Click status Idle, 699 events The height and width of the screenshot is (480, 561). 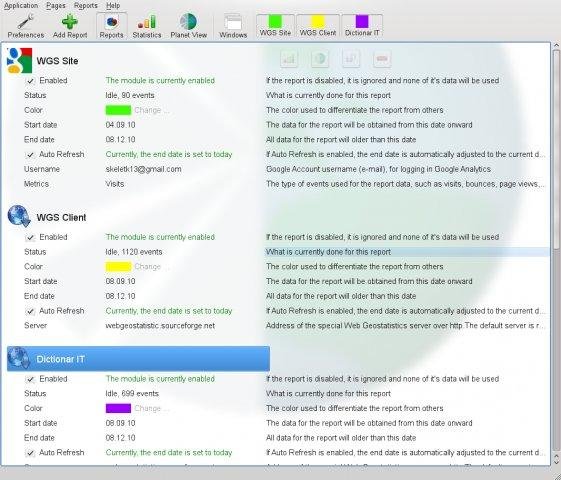[x=132, y=393]
